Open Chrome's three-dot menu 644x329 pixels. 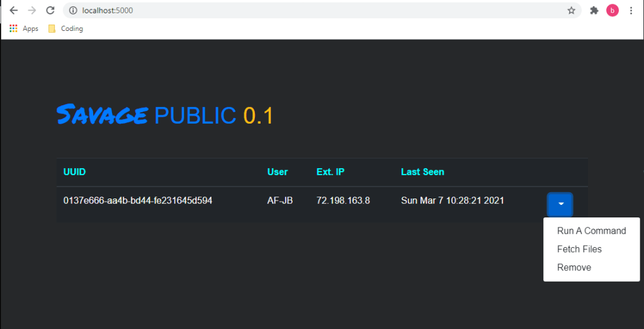click(631, 11)
